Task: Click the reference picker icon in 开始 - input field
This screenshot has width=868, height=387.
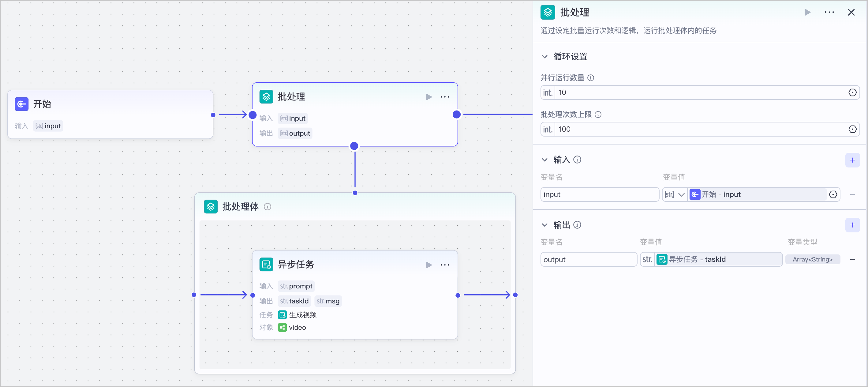Action: 832,194
